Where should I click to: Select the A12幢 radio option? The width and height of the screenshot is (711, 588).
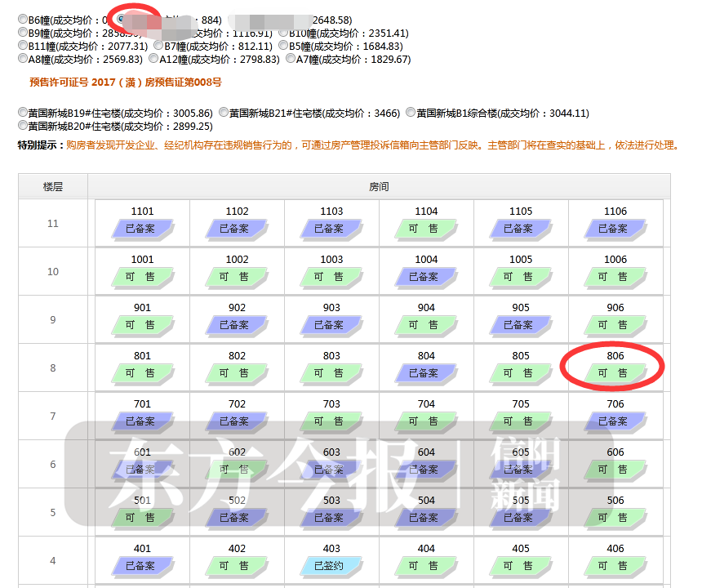pyautogui.click(x=153, y=60)
